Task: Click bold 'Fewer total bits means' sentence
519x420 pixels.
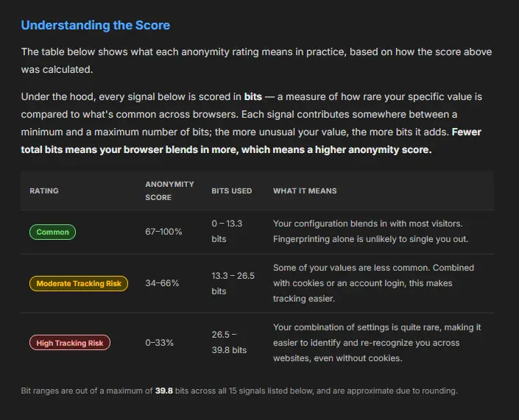Action: point(251,141)
